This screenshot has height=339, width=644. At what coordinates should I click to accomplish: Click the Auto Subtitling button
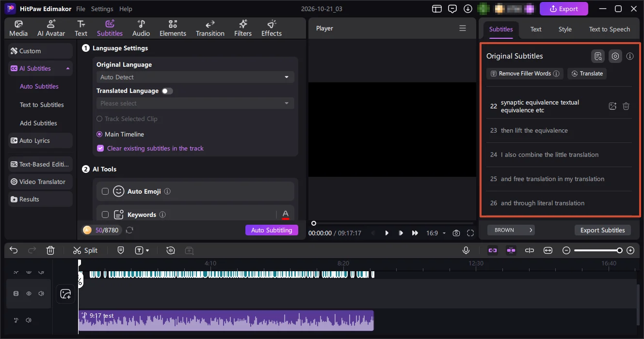(272, 230)
